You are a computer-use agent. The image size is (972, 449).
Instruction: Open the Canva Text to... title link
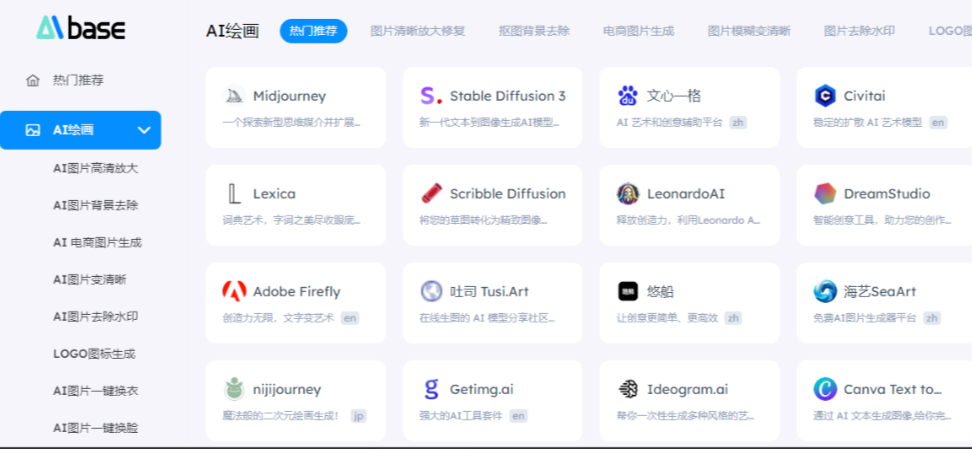(893, 389)
